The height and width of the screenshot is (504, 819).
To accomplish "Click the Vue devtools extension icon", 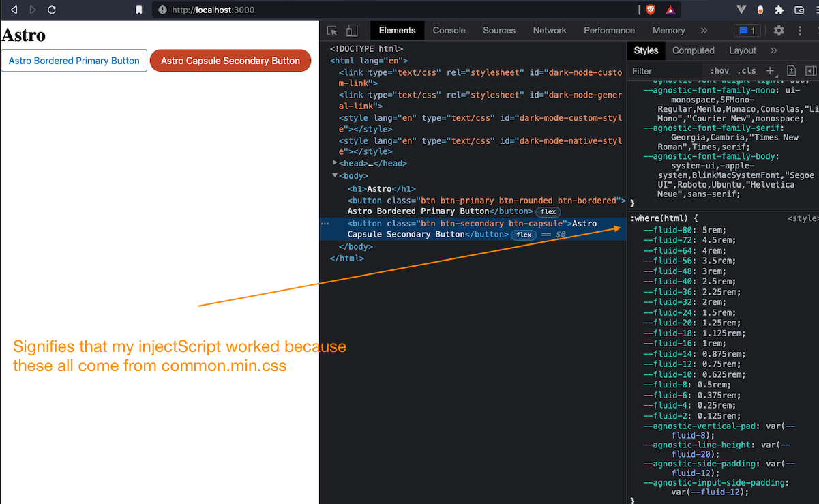I will click(742, 10).
